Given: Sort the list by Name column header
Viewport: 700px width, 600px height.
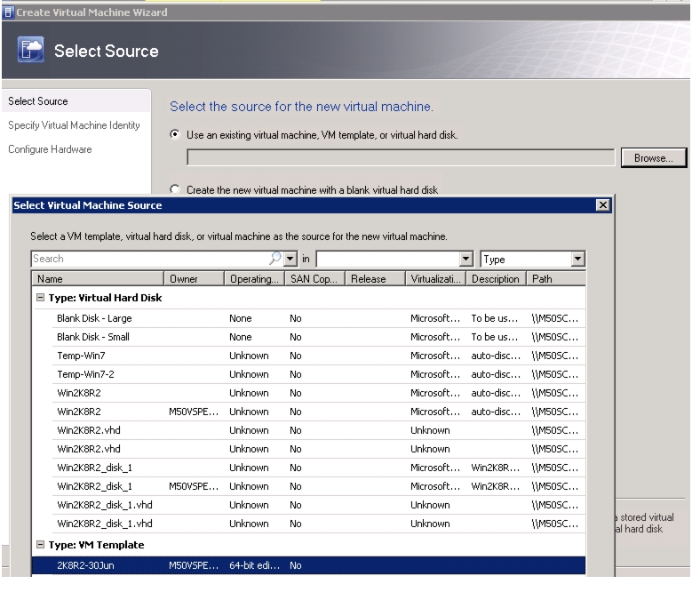Looking at the screenshot, I should pos(98,279).
